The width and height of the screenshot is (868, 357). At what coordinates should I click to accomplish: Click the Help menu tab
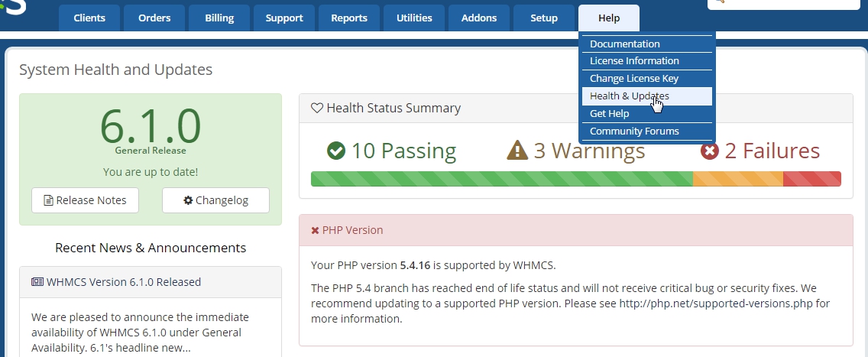coord(609,18)
